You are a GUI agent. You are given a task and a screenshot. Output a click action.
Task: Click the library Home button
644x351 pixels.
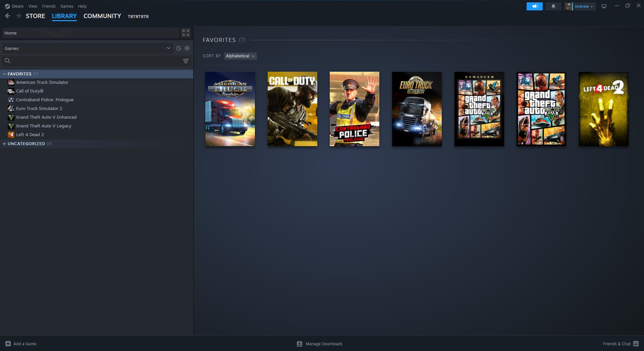tap(91, 33)
